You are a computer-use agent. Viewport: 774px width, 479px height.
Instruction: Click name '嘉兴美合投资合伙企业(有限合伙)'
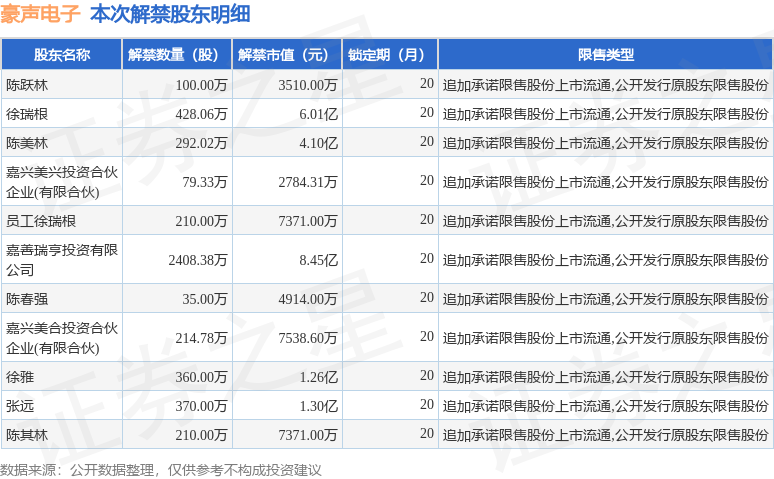point(62,338)
